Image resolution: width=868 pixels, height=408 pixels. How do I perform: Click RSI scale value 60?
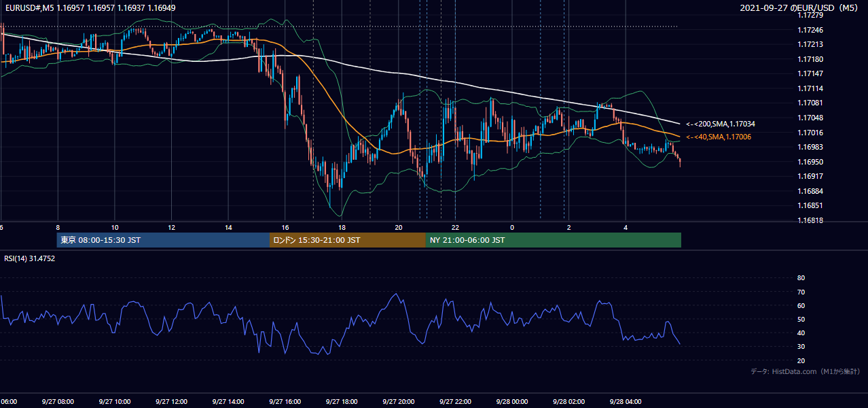click(801, 305)
